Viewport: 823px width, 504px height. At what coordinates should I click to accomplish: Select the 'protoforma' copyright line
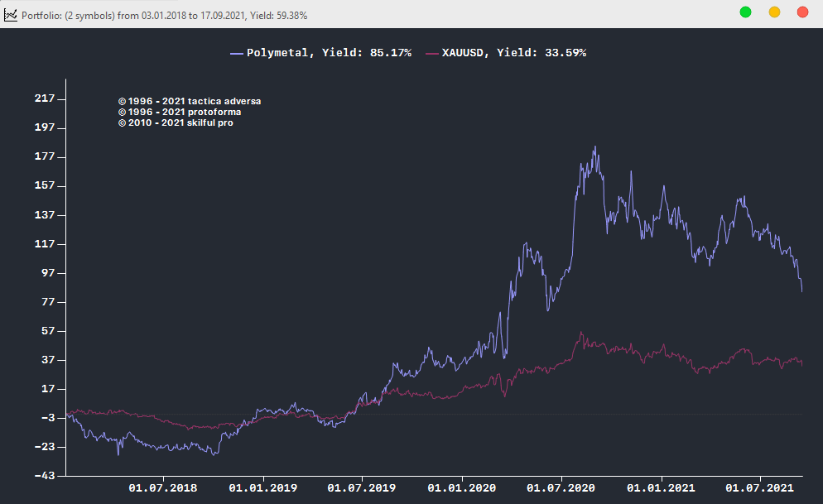point(180,112)
